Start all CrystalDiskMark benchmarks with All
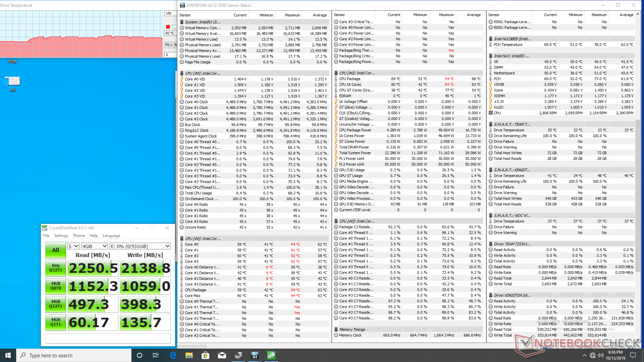The image size is (644, 362). pos(56,250)
